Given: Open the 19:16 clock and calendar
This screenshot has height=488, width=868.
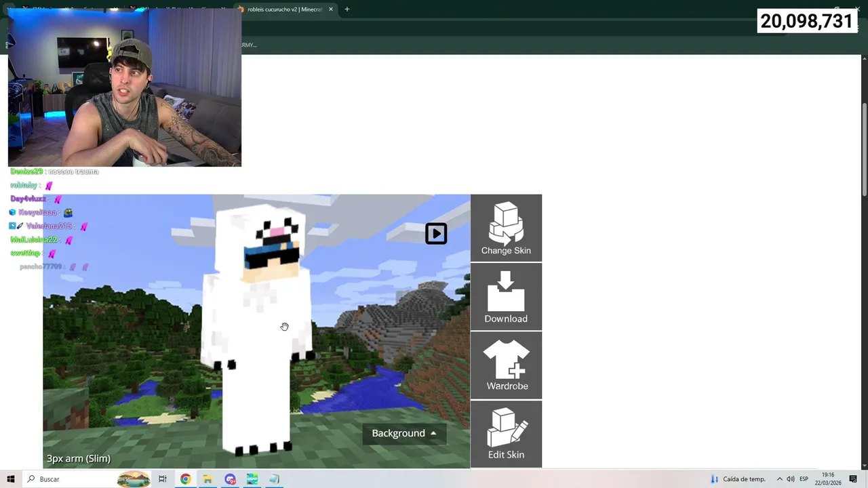Looking at the screenshot, I should point(828,479).
